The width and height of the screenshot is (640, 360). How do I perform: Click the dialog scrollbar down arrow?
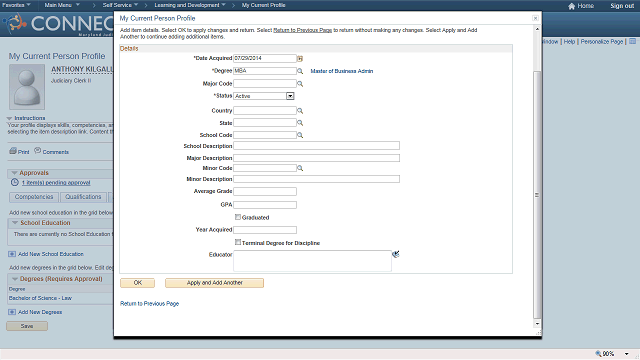537,324
